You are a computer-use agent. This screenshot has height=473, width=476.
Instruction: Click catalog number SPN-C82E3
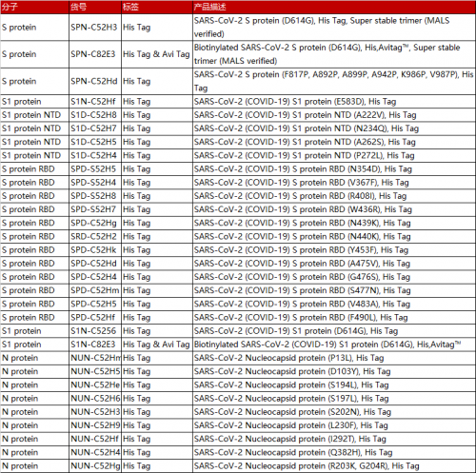pyautogui.click(x=93, y=54)
